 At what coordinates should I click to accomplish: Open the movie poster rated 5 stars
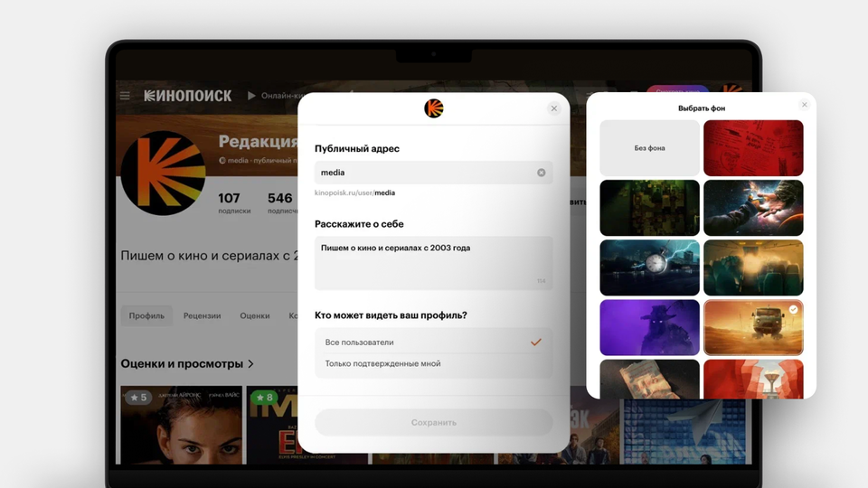tap(182, 425)
